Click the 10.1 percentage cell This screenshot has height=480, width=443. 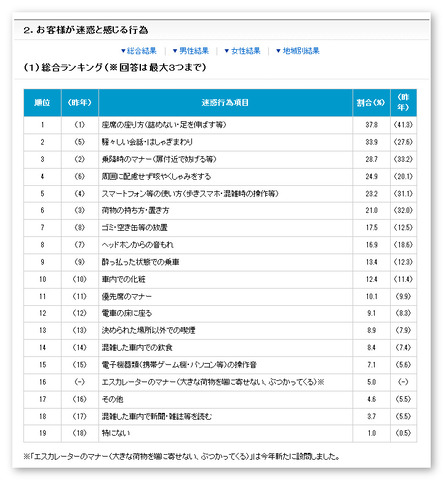tap(371, 296)
